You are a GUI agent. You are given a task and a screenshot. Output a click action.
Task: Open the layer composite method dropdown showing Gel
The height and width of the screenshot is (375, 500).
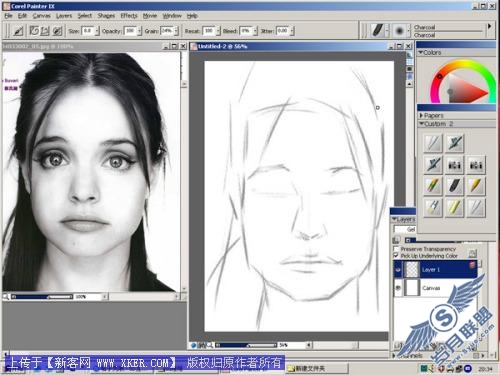[405, 229]
